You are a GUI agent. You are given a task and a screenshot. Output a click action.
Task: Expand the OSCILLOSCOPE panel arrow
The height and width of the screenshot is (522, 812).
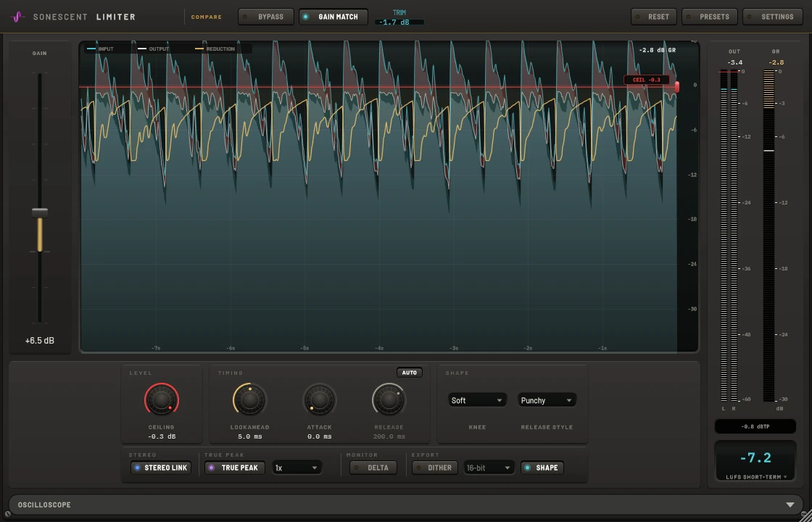790,505
